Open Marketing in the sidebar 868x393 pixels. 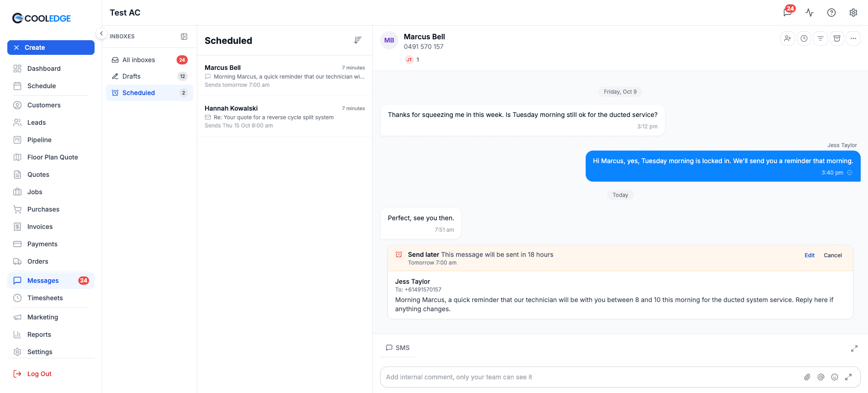[51, 317]
